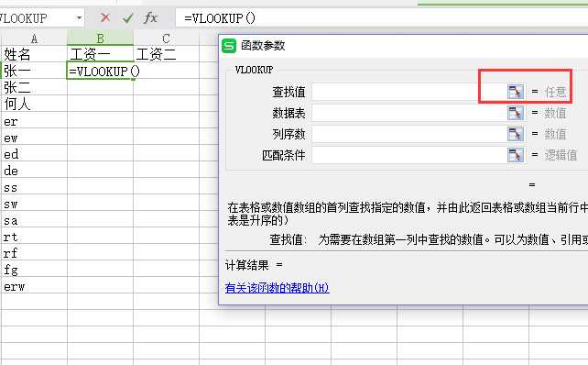Select the header cell 工资一
Screen dimensions: 588x365
point(100,54)
